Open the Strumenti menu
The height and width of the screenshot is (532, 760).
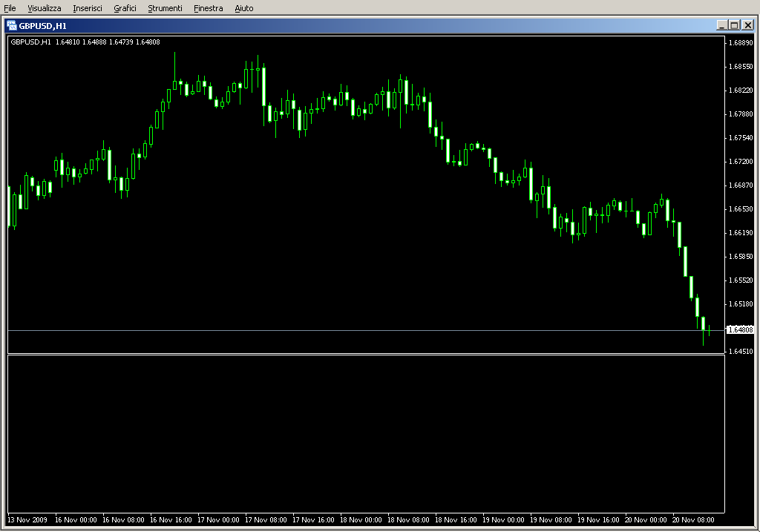(165, 8)
